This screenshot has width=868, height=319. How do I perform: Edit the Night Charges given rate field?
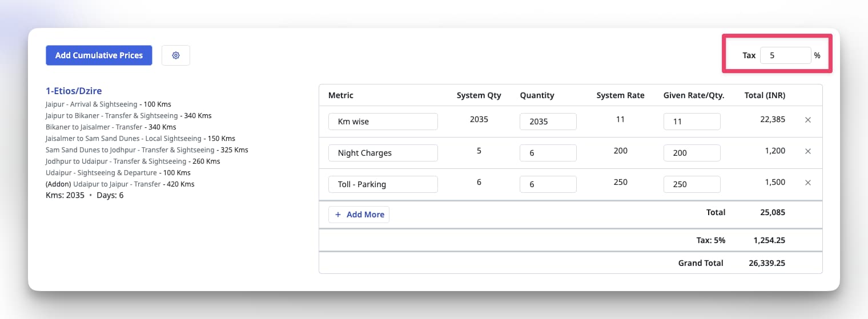pyautogui.click(x=692, y=153)
